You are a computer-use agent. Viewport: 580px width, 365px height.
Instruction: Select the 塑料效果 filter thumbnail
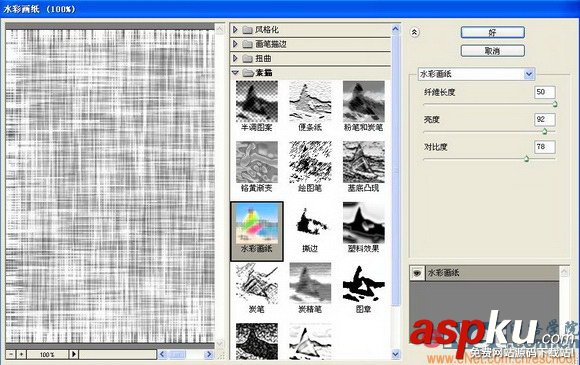(x=364, y=223)
